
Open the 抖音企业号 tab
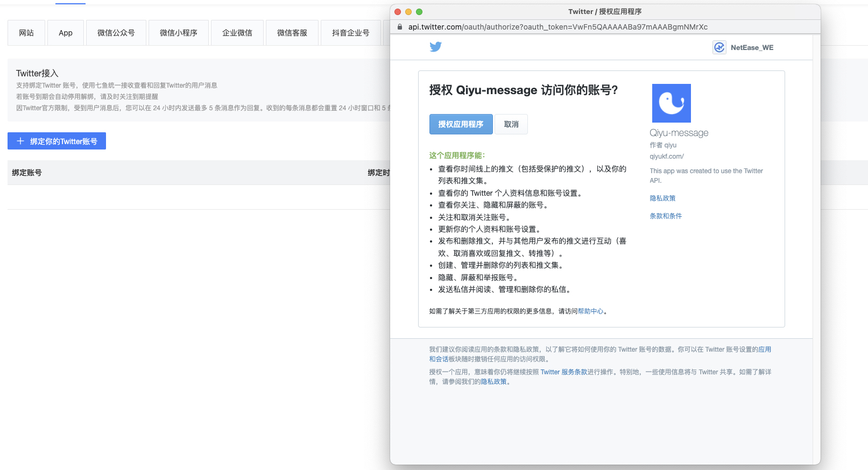pyautogui.click(x=351, y=33)
